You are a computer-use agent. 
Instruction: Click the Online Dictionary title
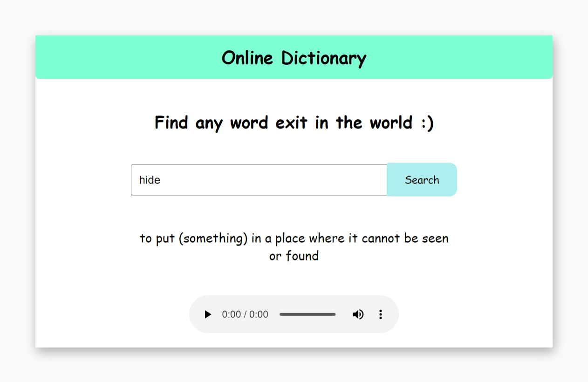(x=294, y=58)
